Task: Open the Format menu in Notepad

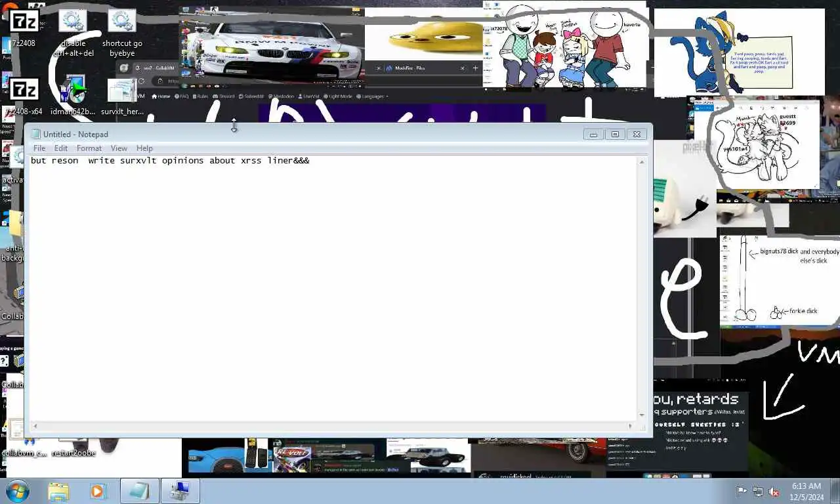Action: coord(89,148)
